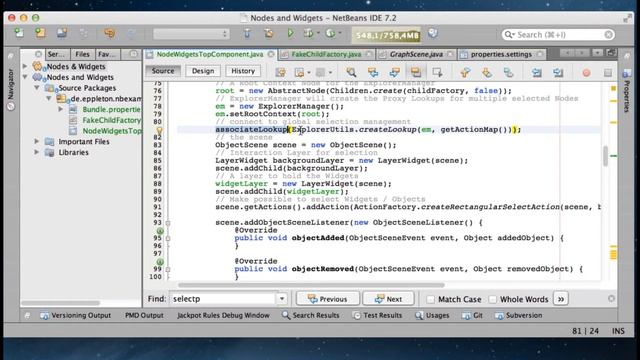Click the Stop Macro Recording icon
The image size is (640, 360).
608,73
